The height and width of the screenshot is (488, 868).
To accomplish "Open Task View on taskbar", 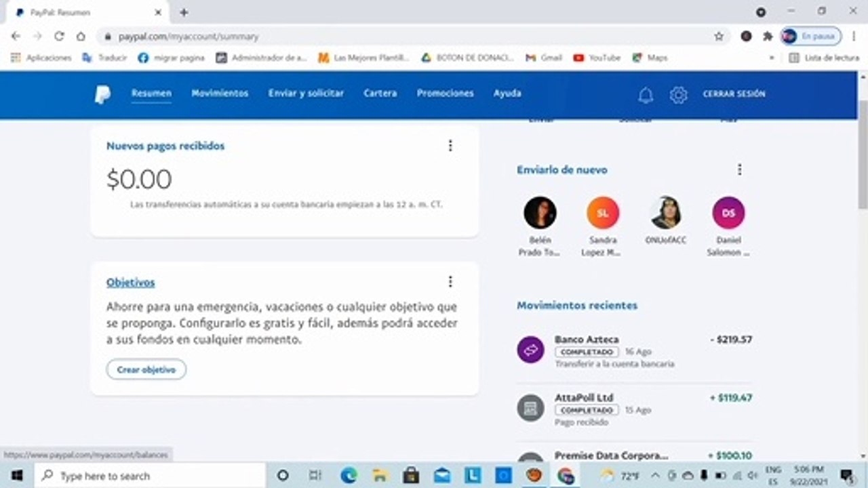I will (315, 476).
